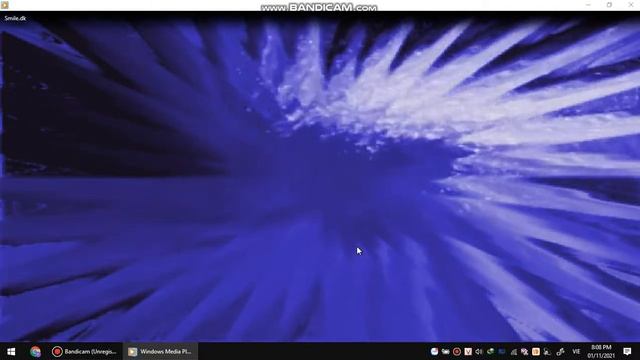This screenshot has width=640, height=360.
Task: Open the Action Center notification icon
Action: point(627,351)
